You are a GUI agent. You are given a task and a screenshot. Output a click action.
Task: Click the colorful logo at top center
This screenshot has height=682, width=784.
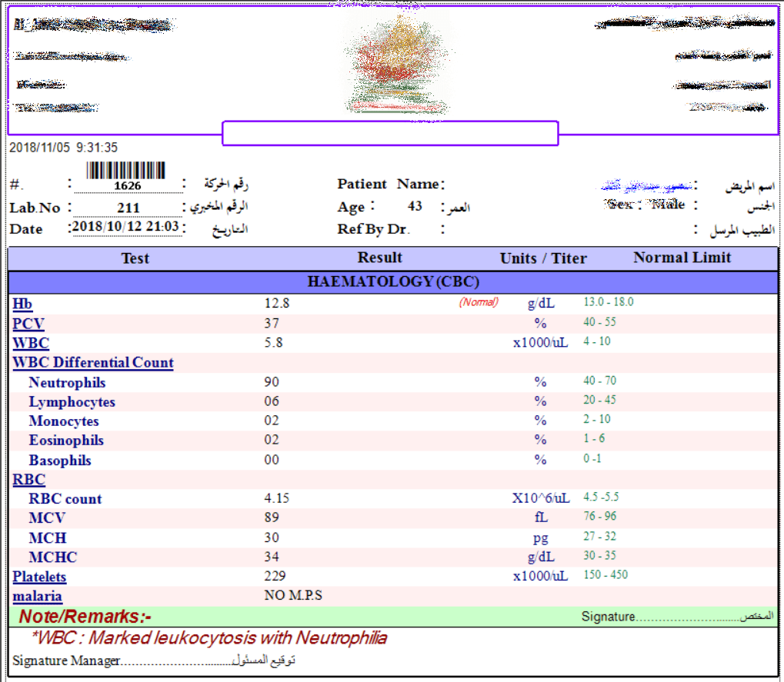click(x=395, y=63)
